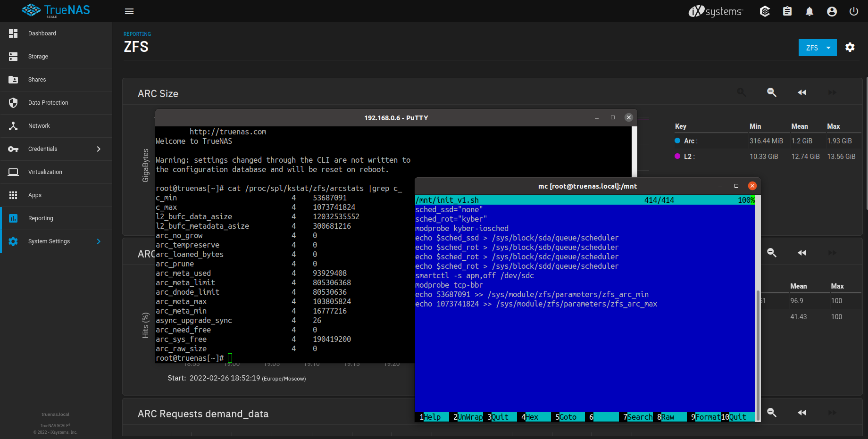Click the magenta L2 legend color dot
Screen dimensions: 868x439
[677, 156]
